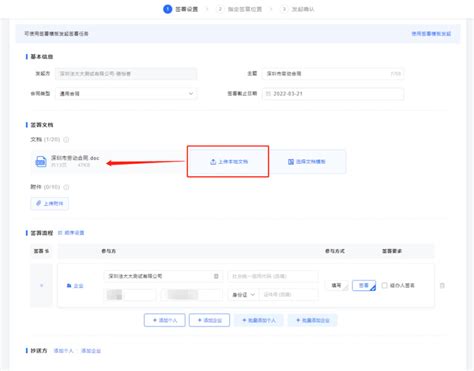Click 选择文档模板 button
Image resolution: width=474 pixels, height=371 pixels.
pyautogui.click(x=307, y=162)
